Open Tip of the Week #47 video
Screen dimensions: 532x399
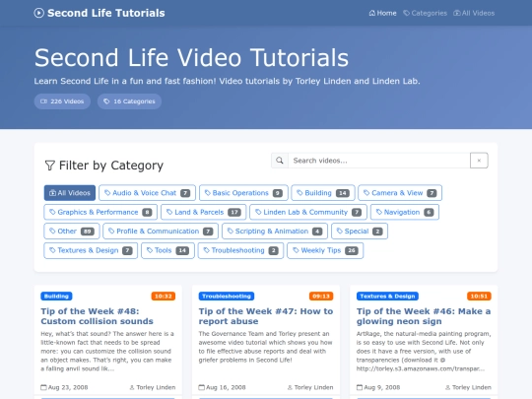point(266,316)
